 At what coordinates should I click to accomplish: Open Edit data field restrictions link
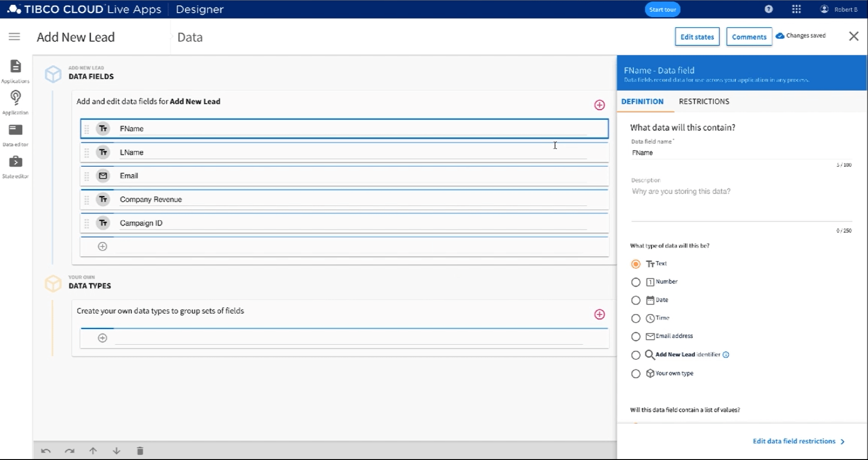(799, 441)
